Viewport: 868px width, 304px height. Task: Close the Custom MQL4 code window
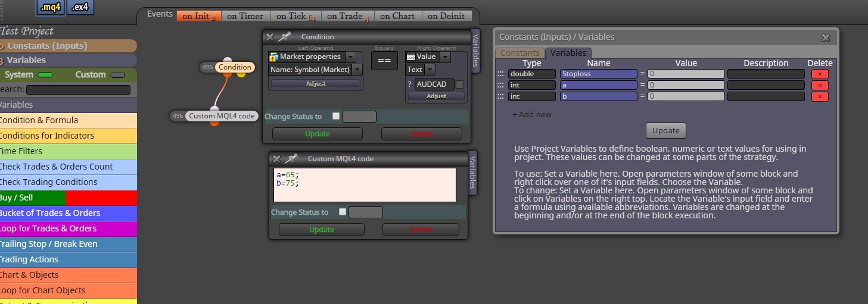click(276, 159)
